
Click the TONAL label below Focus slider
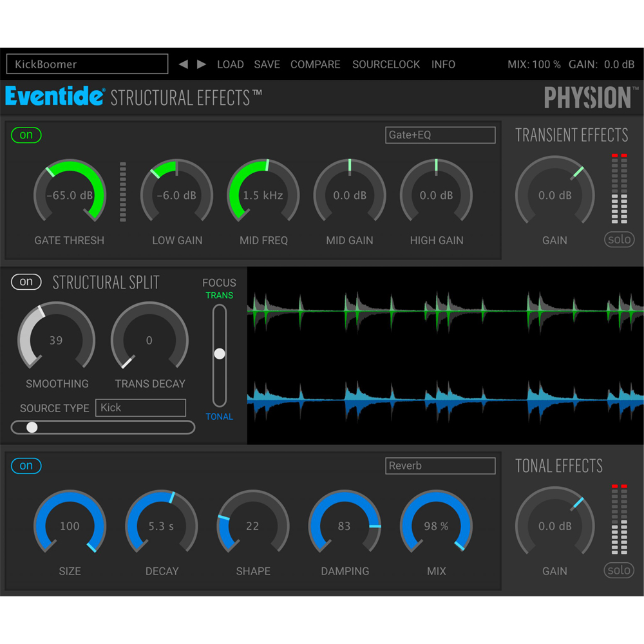point(220,417)
